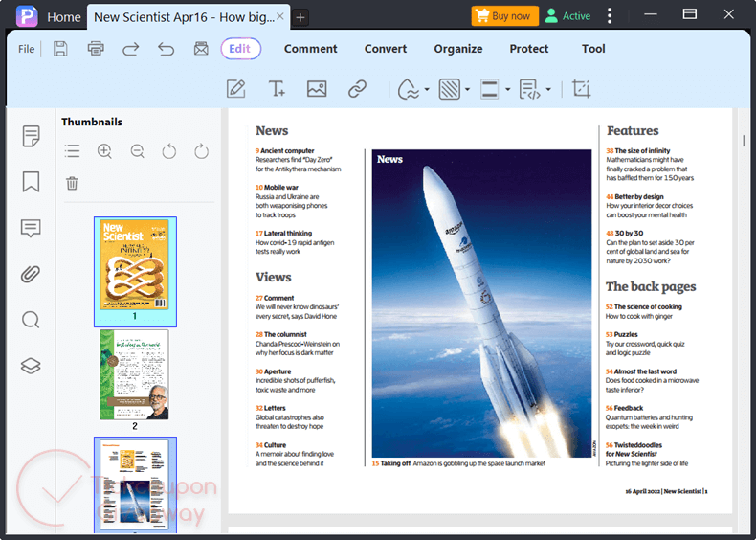This screenshot has height=540, width=756.
Task: Click the rocket image on the page
Action: (481, 304)
